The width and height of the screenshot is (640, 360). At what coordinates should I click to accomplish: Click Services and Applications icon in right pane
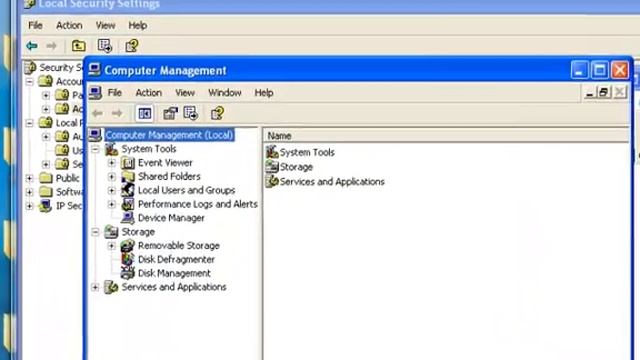272,181
